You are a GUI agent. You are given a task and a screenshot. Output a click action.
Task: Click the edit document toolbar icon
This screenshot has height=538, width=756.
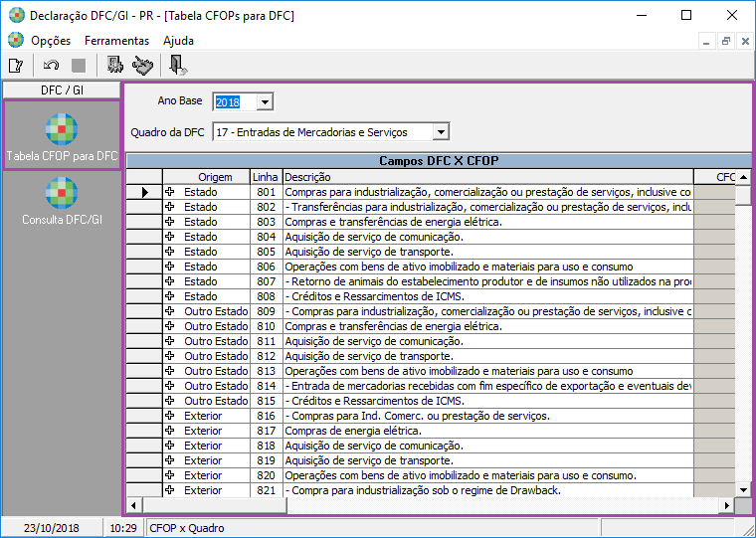pos(16,65)
